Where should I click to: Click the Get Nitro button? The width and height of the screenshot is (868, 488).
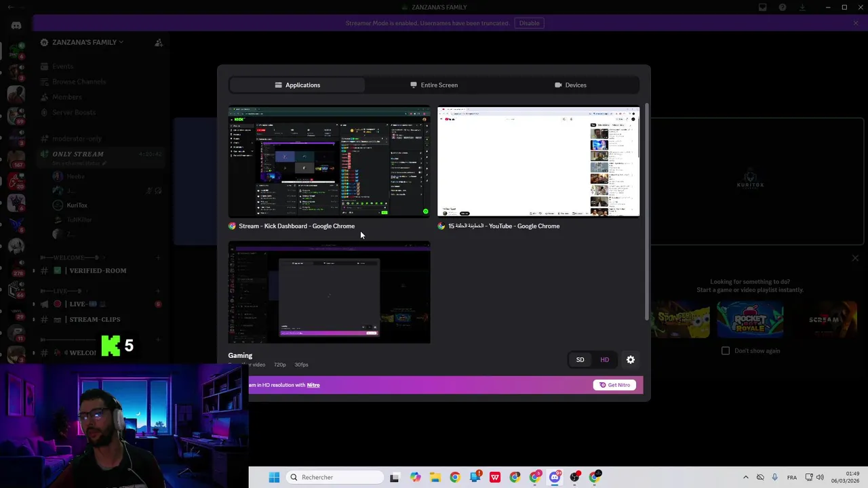coord(614,385)
